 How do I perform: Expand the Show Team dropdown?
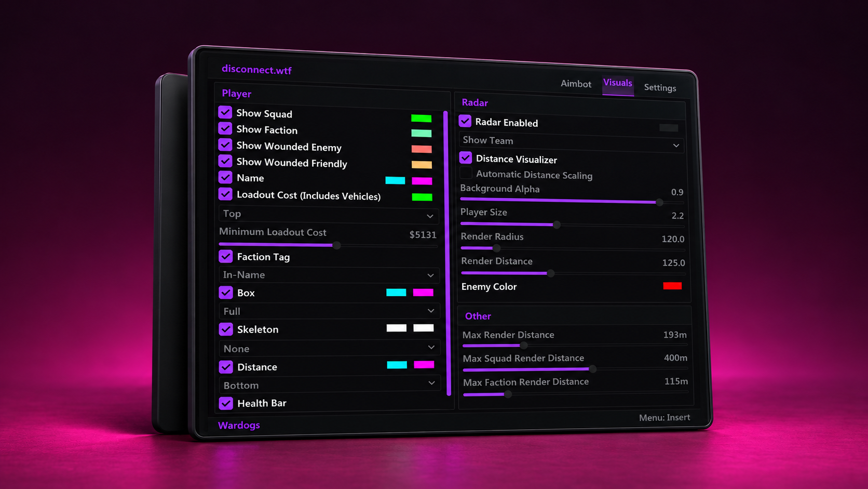(571, 142)
